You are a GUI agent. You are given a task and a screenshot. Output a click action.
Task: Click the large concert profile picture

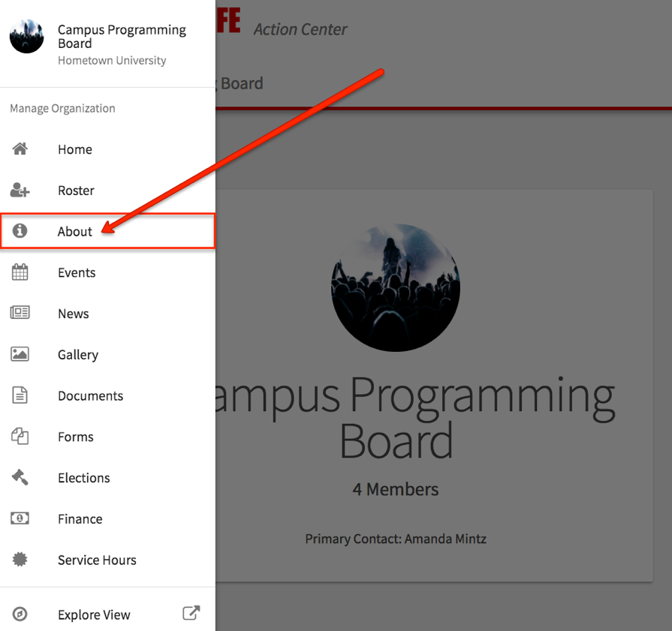click(x=396, y=287)
